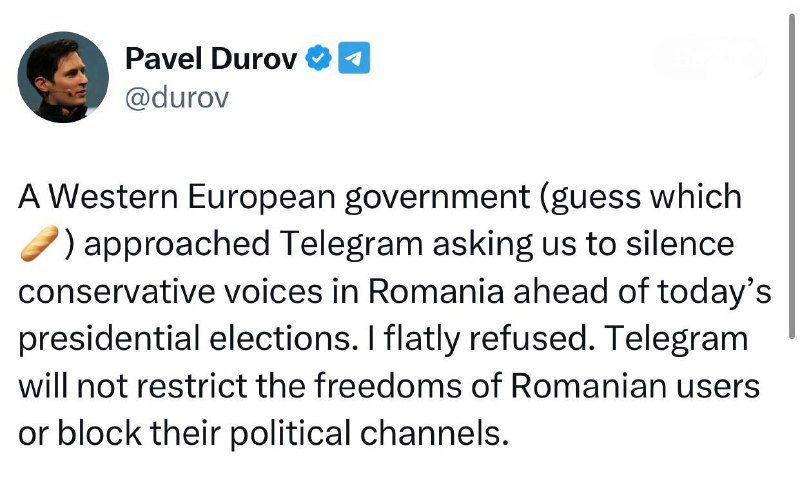800x504 pixels.
Task: Click the phrase "political channels"
Action: [x=369, y=433]
